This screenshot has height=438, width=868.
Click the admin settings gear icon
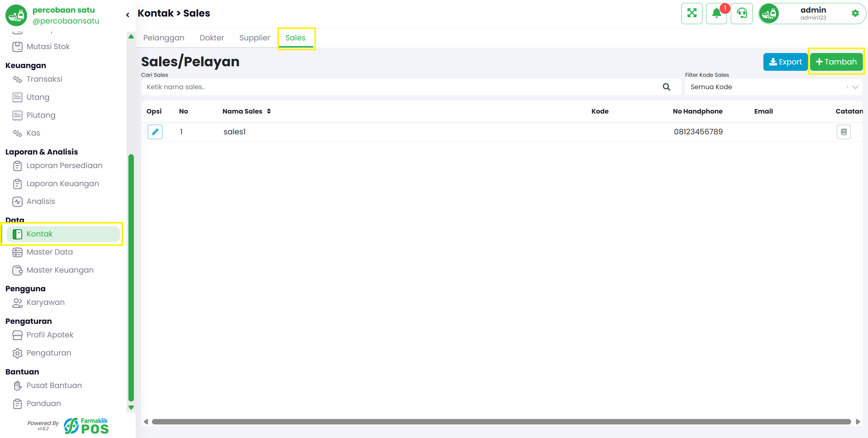coord(855,14)
